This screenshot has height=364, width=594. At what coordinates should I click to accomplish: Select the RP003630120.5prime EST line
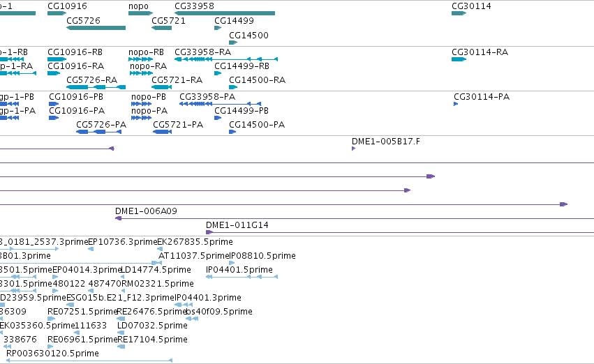89,361
